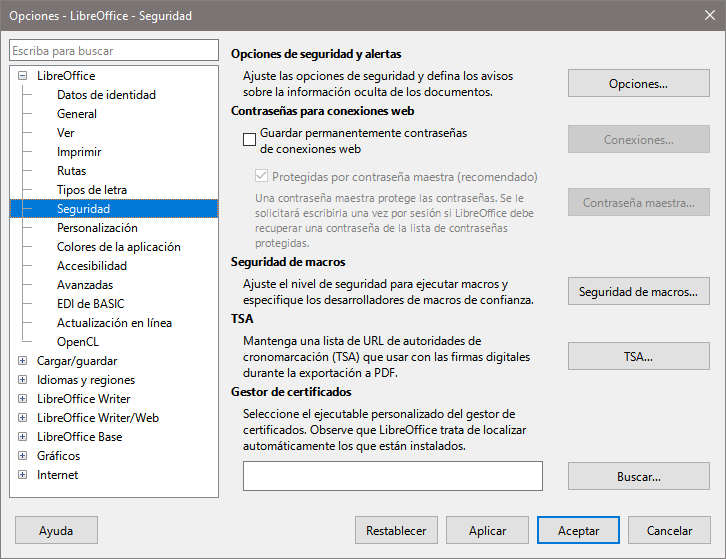The image size is (726, 559).
Task: Click the Conexiones... button
Action: coord(638,139)
